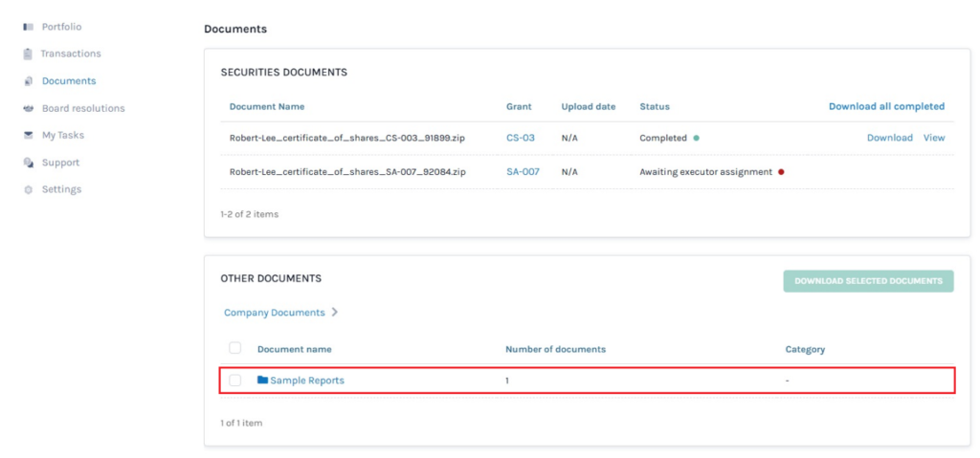
Task: Click the Transactions clipboard icon
Action: point(29,54)
